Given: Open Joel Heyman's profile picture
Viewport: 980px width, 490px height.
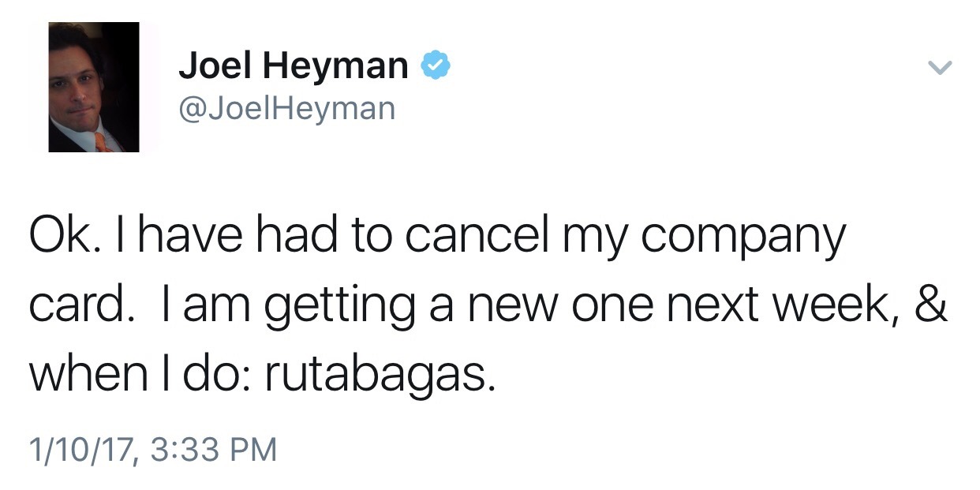Looking at the screenshot, I should coord(94,87).
